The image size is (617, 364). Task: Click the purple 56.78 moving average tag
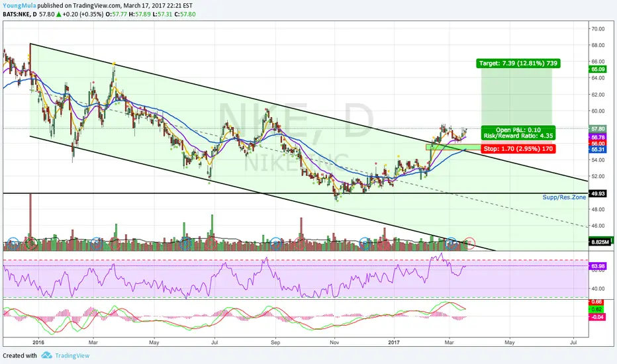tap(597, 138)
